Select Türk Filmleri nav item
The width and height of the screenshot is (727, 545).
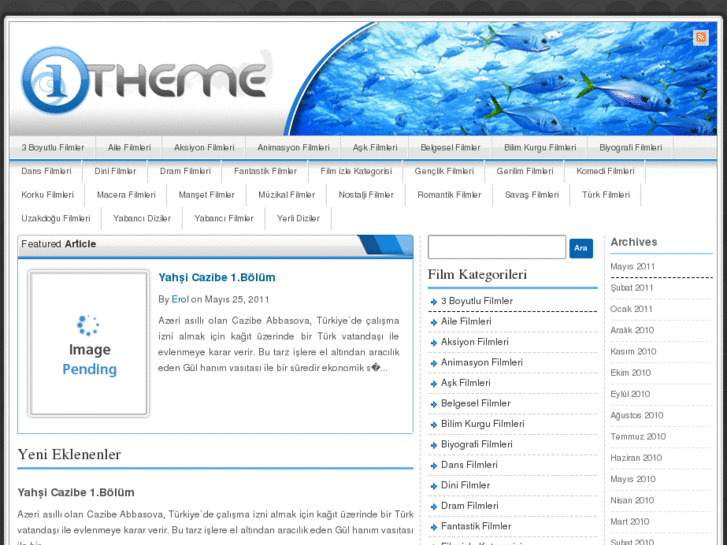click(606, 195)
